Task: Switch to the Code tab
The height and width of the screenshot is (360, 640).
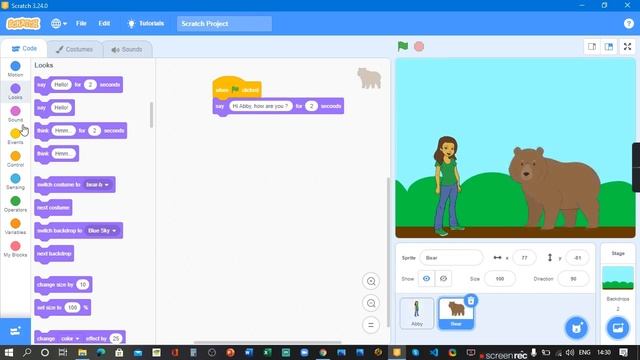Action: click(24, 49)
